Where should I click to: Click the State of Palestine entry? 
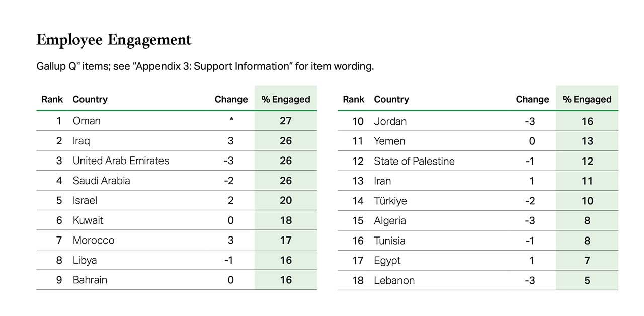point(414,161)
